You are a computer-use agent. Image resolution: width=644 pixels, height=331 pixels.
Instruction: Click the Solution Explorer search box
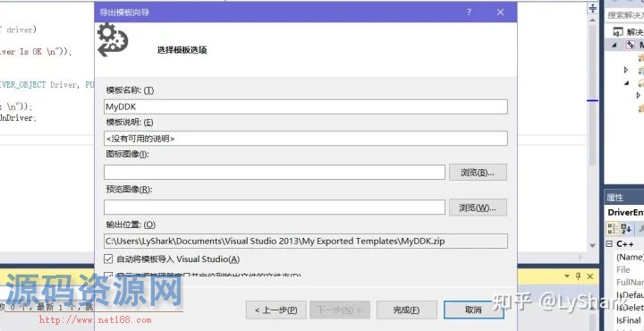tap(624, 15)
